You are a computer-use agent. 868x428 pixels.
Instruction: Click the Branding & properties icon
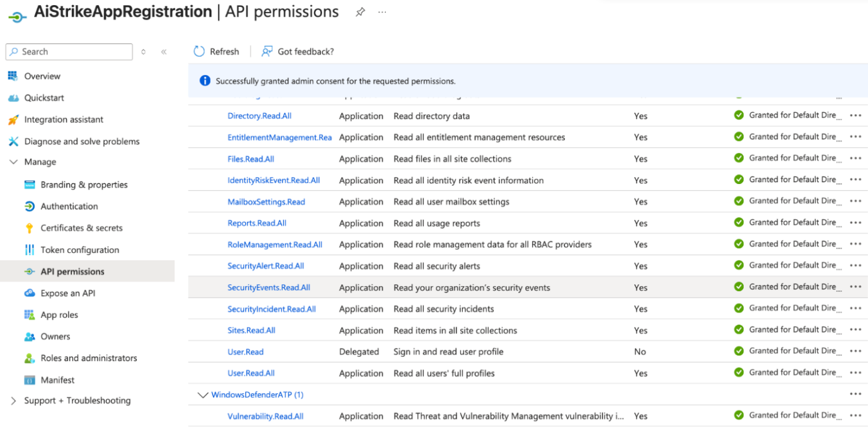pos(29,185)
